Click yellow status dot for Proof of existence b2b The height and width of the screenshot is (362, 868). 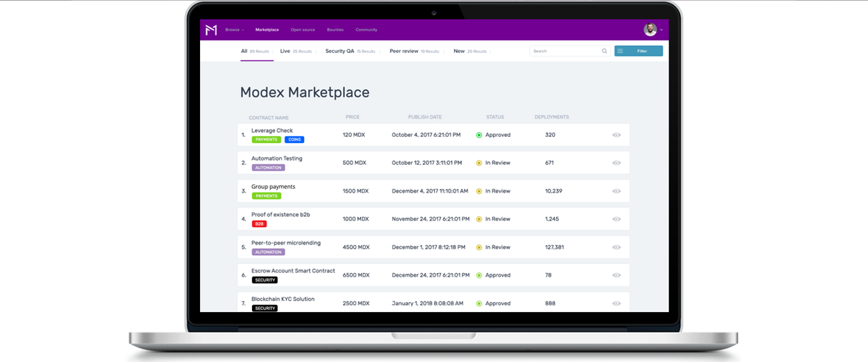[x=479, y=219]
